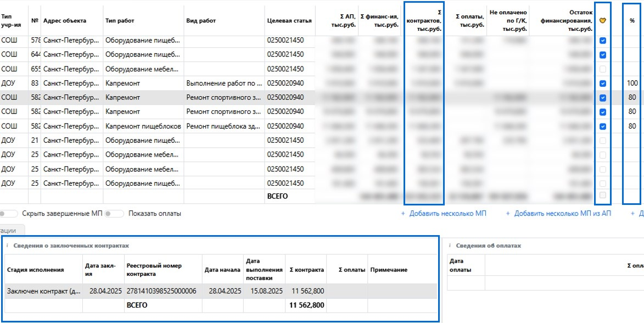This screenshot has width=644, height=323.
Task: Click info icon beside 'Сведения о заключенных контрактах'
Action: [8, 246]
